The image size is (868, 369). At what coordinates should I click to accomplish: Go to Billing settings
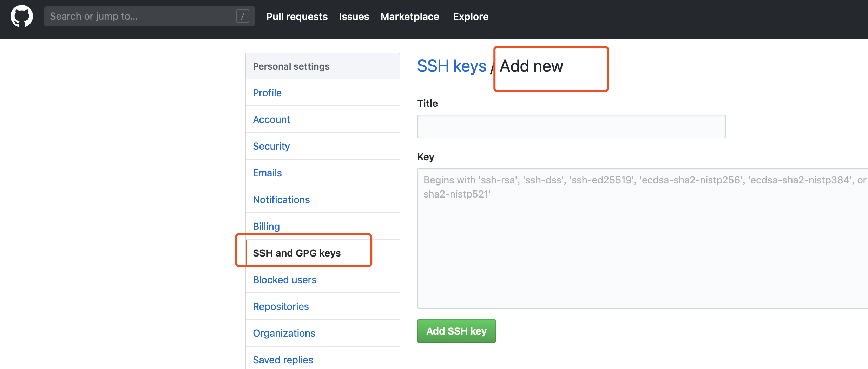323,226
